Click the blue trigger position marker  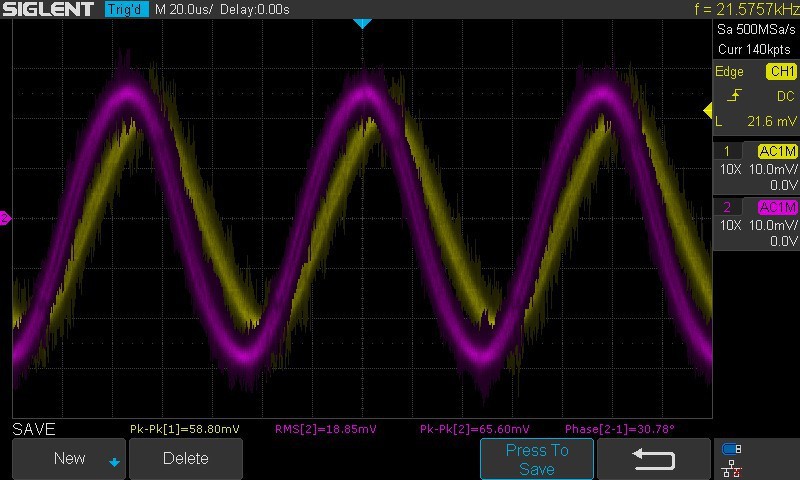pos(362,23)
